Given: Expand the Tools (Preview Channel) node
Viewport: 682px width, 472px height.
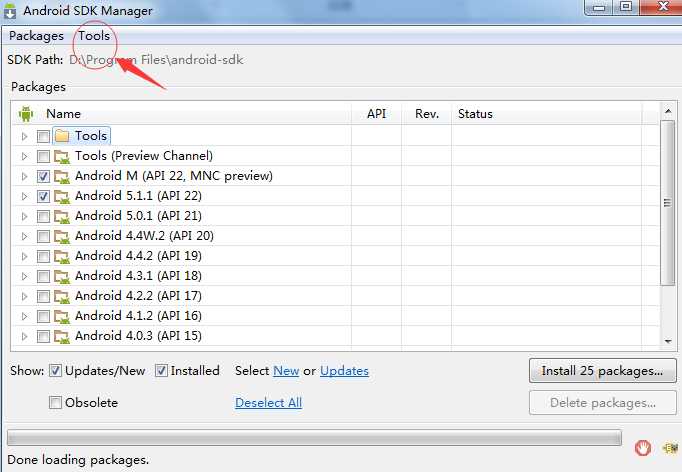Looking at the screenshot, I should (24, 157).
